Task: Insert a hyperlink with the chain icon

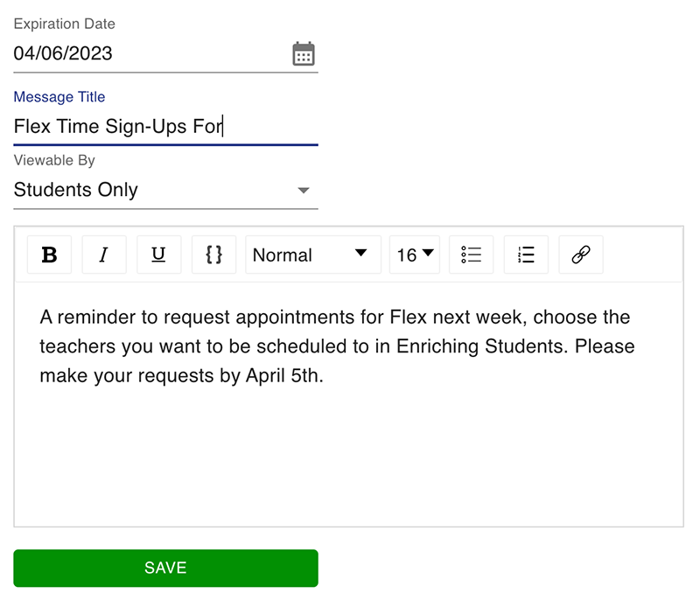Action: 581,255
